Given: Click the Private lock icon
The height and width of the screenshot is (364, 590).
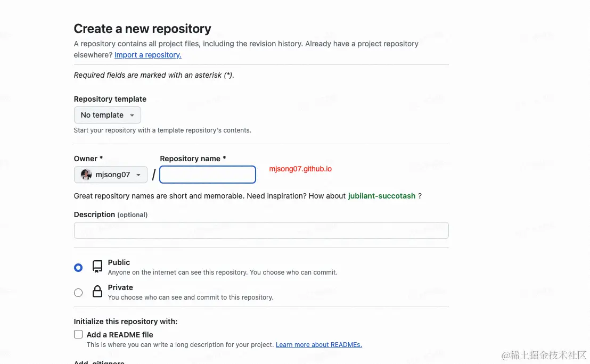Looking at the screenshot, I should point(97,292).
